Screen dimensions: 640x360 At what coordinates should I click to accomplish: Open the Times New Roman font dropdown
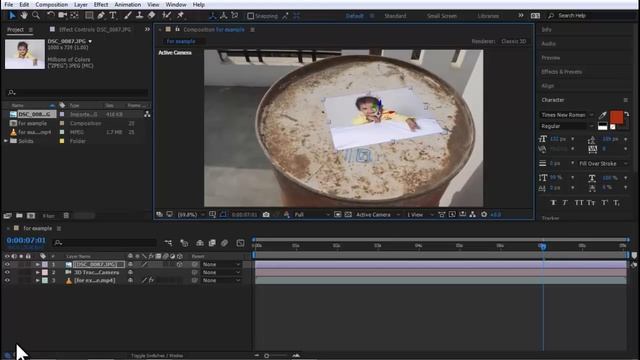click(567, 115)
